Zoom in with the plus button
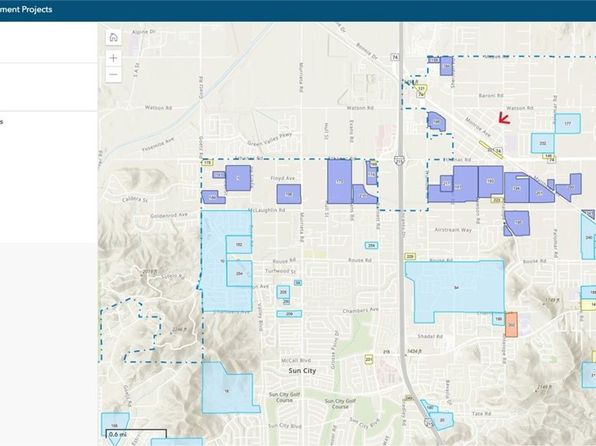The height and width of the screenshot is (446, 596). (x=113, y=58)
